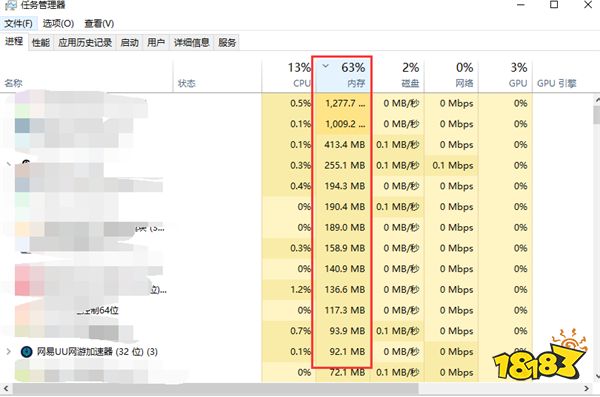This screenshot has width=600, height=397.
Task: Switch to the 性能 tab
Action: tap(41, 42)
